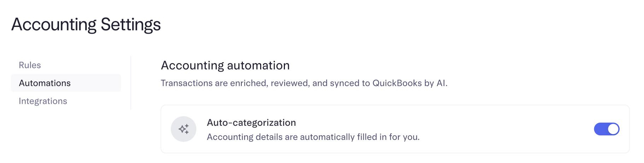
Task: Click the Rules link in left navigation
Action: [30, 65]
